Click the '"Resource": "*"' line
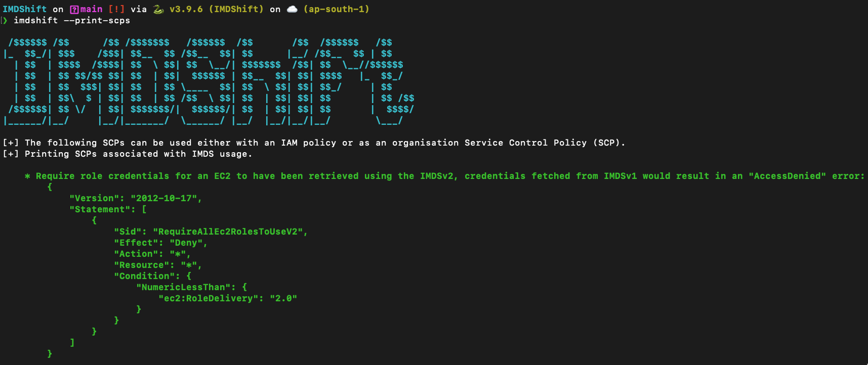This screenshot has height=365, width=868. click(x=158, y=265)
